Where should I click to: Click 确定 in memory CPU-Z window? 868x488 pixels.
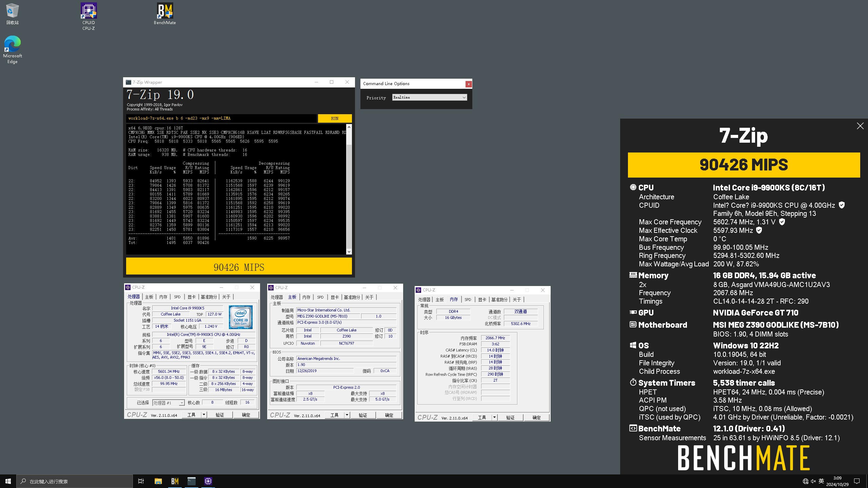(536, 418)
